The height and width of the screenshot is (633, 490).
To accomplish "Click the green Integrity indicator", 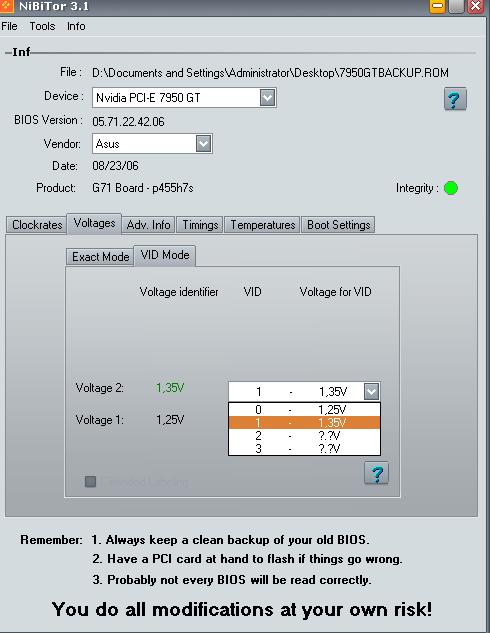I will [451, 188].
